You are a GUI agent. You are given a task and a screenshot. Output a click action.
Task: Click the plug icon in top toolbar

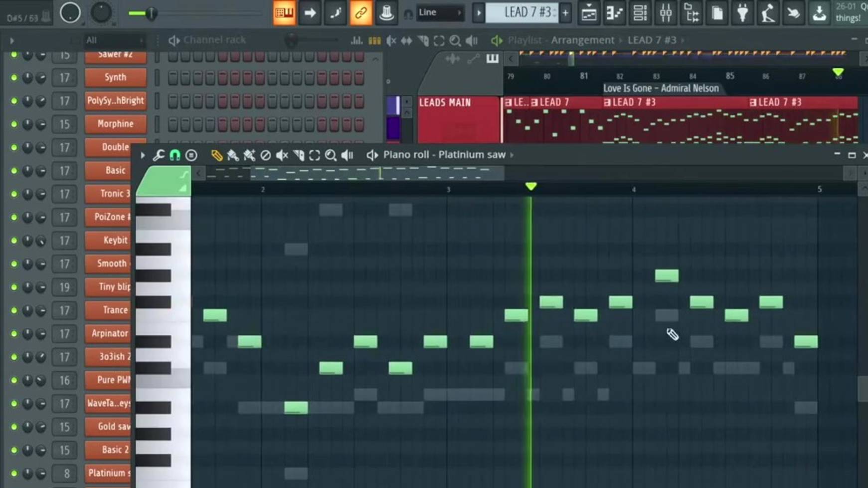pyautogui.click(x=742, y=13)
